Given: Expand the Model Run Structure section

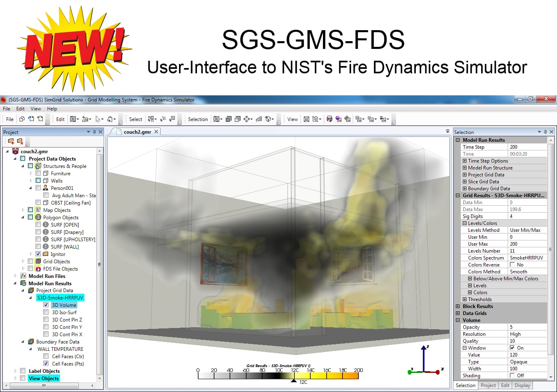Looking at the screenshot, I should click(x=464, y=167).
